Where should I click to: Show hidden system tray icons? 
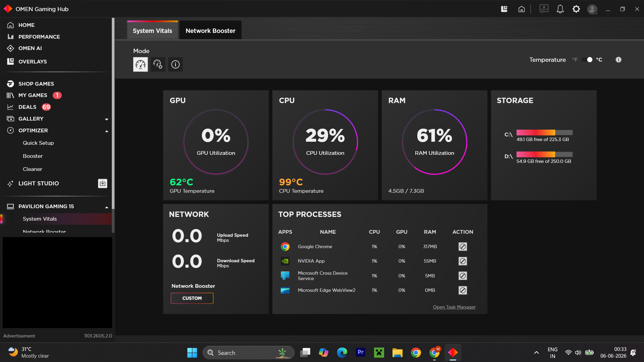click(x=536, y=353)
